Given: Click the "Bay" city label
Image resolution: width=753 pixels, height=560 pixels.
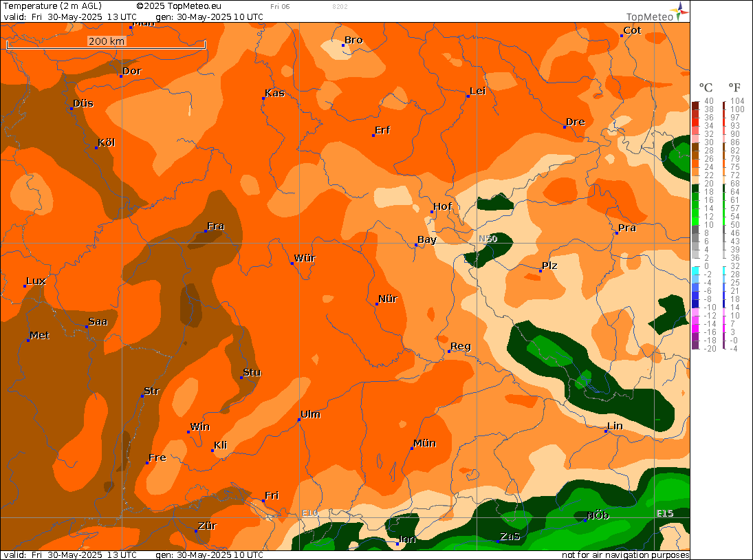Looking at the screenshot, I should (x=427, y=239).
